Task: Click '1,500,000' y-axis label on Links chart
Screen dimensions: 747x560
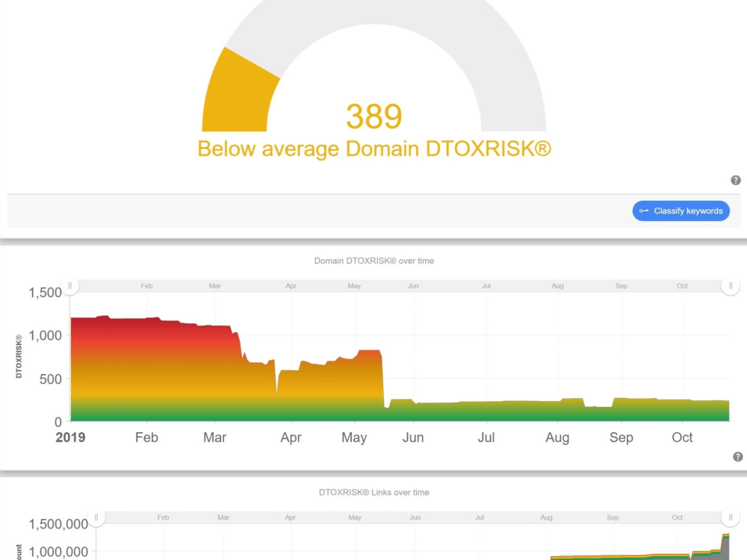Action: [x=58, y=524]
